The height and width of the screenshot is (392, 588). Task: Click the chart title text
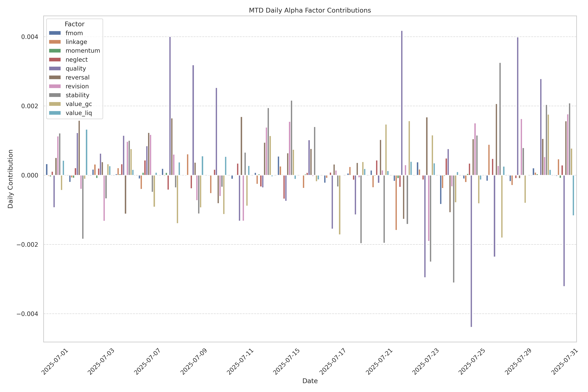click(310, 10)
